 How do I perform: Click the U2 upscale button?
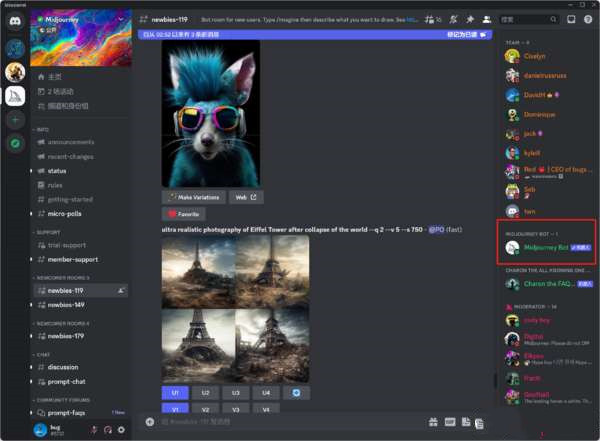(x=205, y=393)
